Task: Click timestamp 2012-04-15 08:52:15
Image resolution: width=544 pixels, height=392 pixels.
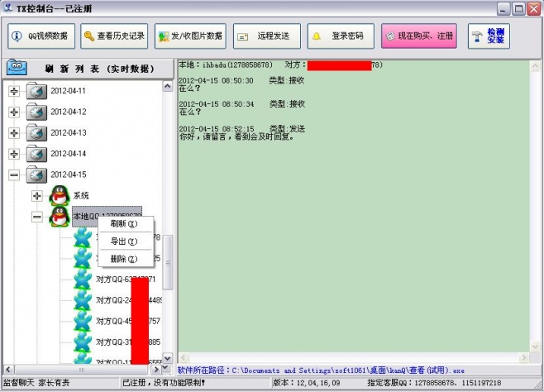Action: (x=217, y=129)
